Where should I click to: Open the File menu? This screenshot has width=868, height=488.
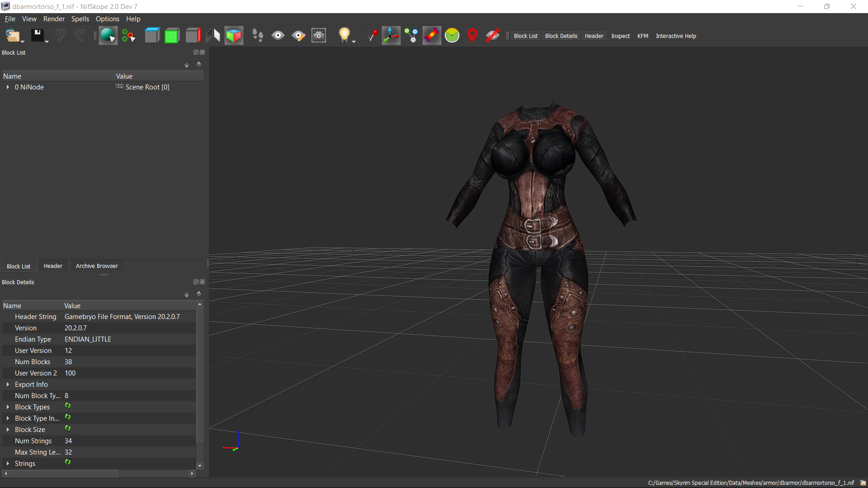(10, 19)
